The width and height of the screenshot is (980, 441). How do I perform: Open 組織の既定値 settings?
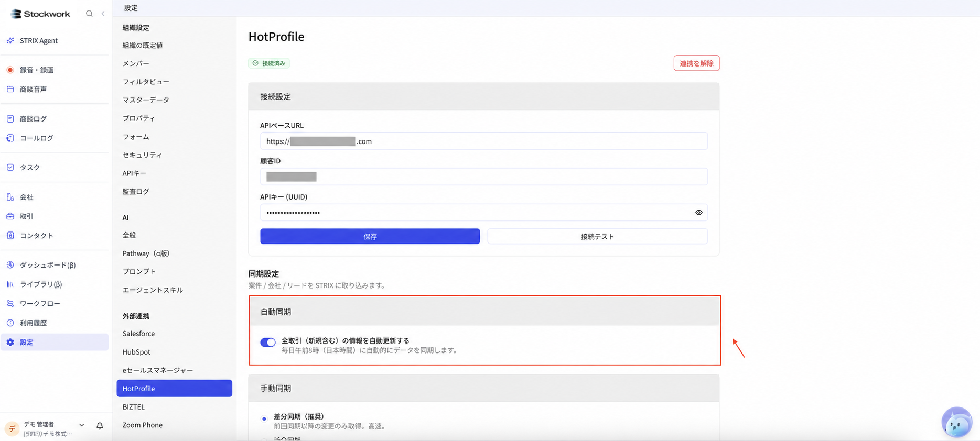pos(143,46)
